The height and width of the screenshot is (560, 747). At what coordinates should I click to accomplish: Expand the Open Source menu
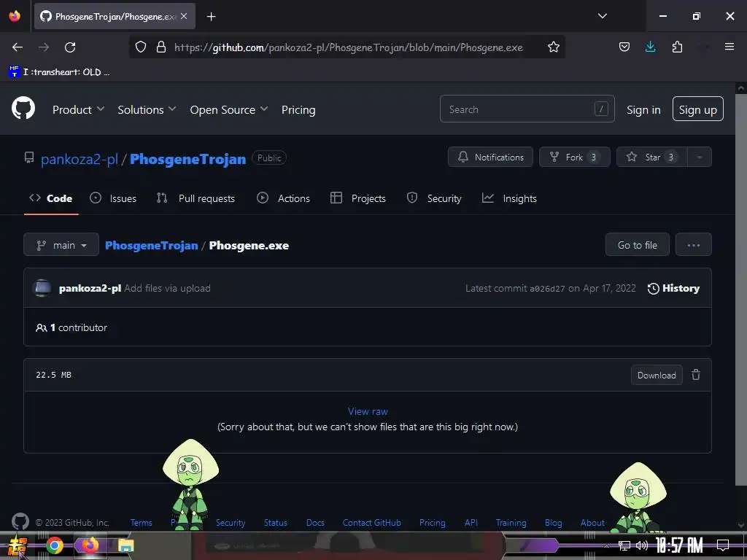tap(228, 109)
